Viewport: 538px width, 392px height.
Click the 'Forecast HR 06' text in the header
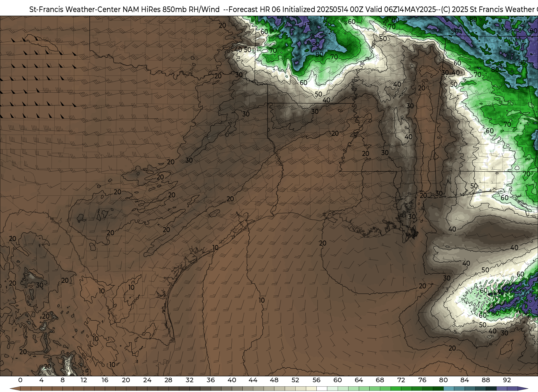coord(254,10)
